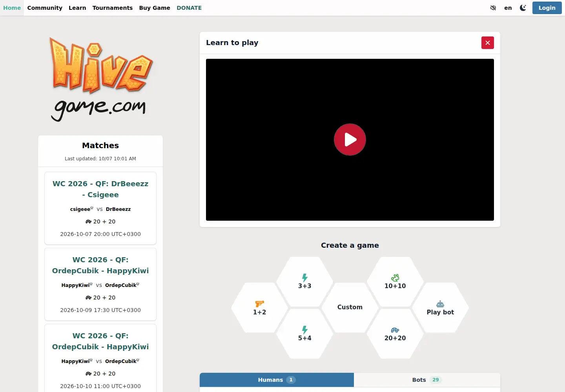Create a 20+20 classic game
The width and height of the screenshot is (565, 392).
(x=395, y=334)
